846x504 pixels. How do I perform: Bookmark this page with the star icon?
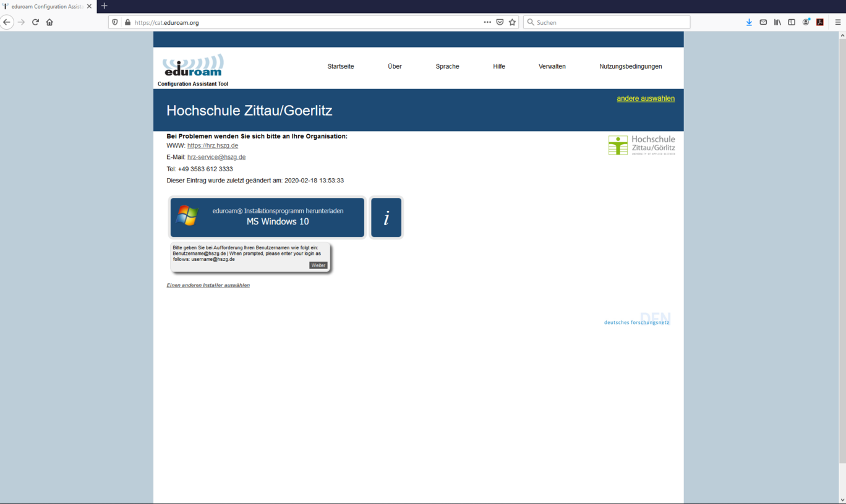(512, 22)
